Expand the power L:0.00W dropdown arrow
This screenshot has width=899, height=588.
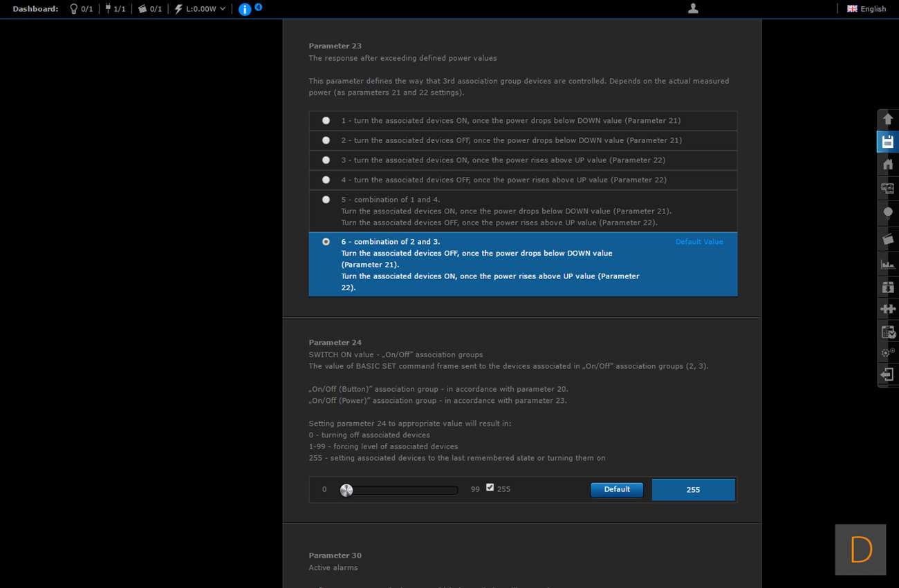click(223, 9)
